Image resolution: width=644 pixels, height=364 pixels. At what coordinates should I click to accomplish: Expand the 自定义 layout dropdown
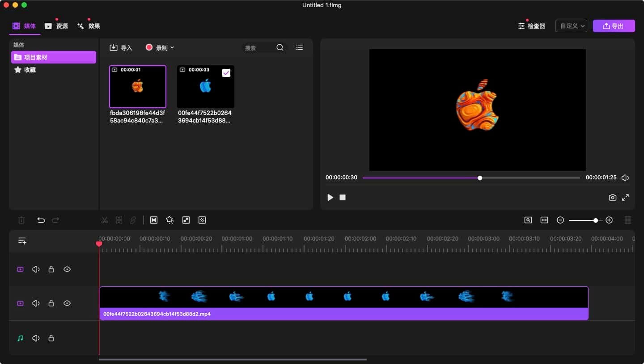pyautogui.click(x=571, y=26)
